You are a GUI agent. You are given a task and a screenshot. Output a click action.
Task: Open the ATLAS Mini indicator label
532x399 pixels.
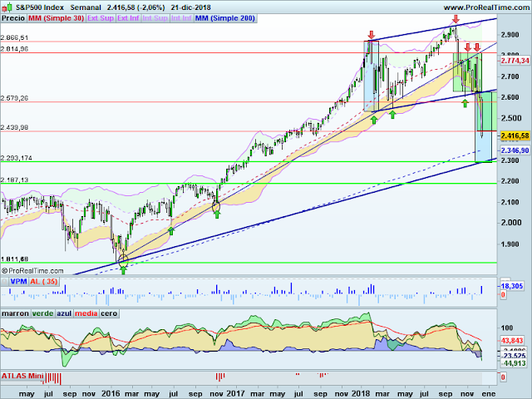click(x=22, y=376)
